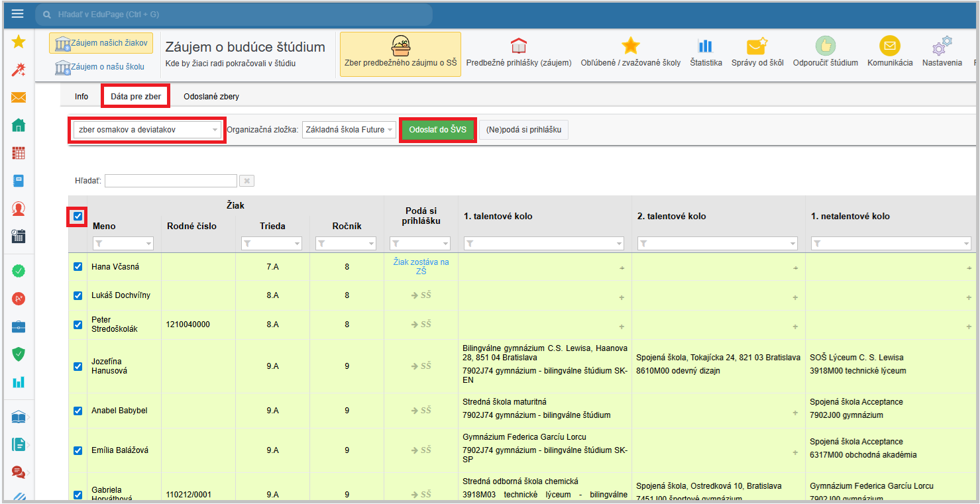Viewport: 980px width, 504px height.
Task: Open the Štatistika bar chart icon
Action: pos(705,46)
